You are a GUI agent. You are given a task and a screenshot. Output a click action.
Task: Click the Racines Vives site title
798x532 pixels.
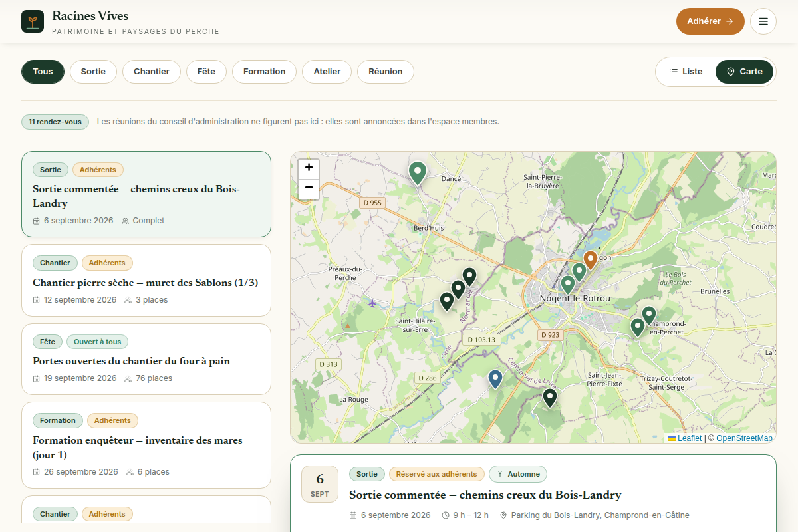tap(90, 15)
